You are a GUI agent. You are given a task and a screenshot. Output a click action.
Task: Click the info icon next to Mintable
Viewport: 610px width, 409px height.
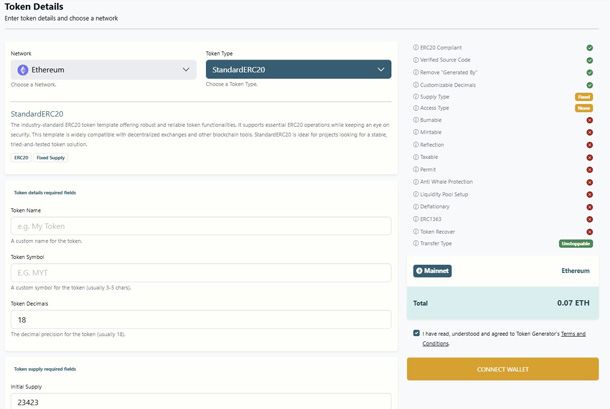pyautogui.click(x=416, y=132)
